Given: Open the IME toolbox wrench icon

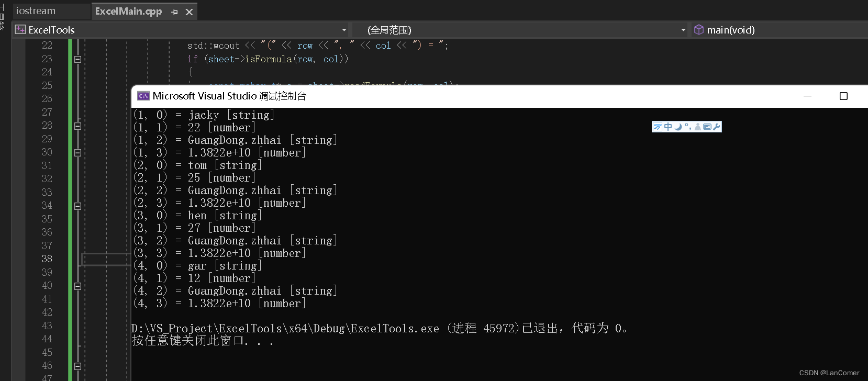Looking at the screenshot, I should (717, 127).
